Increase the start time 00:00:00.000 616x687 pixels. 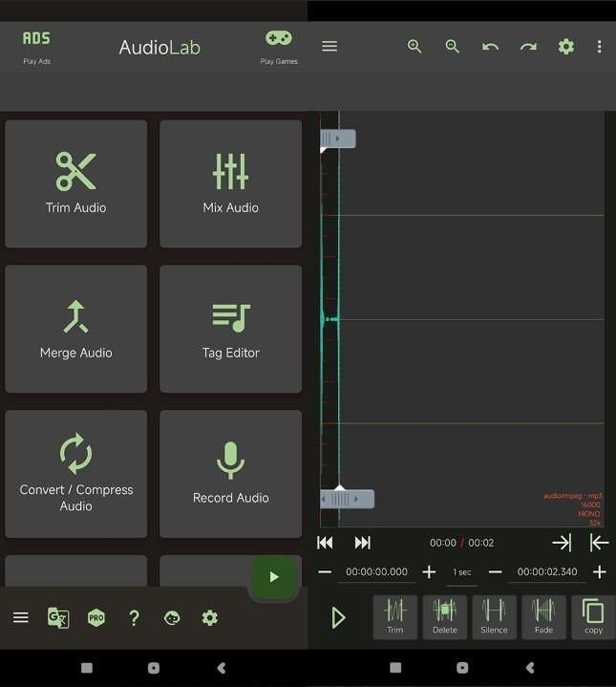pyautogui.click(x=429, y=571)
